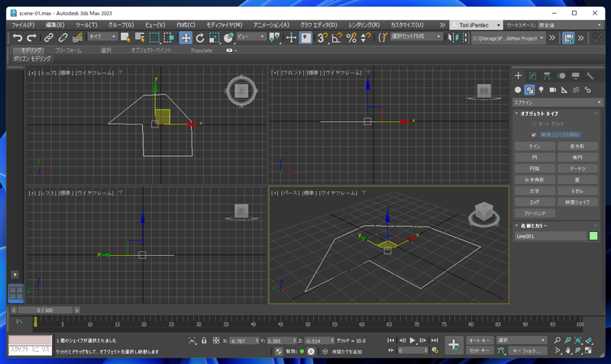Activate the Select and Move tool
This screenshot has width=611, height=364.
(x=186, y=37)
